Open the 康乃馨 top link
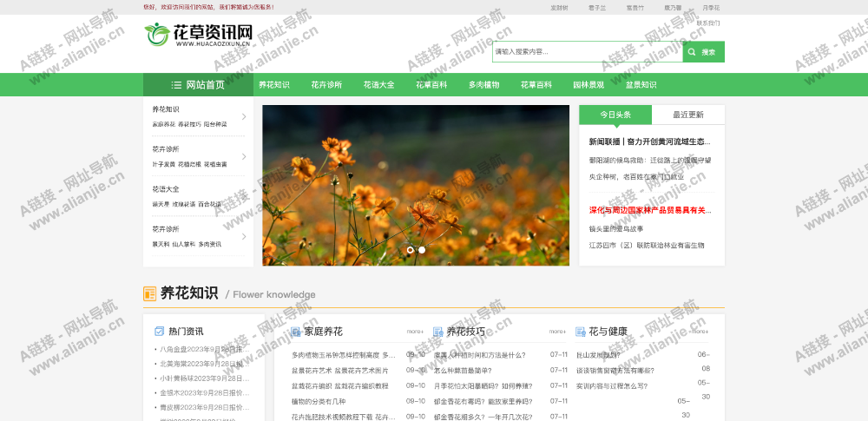The image size is (868, 421). [673, 8]
